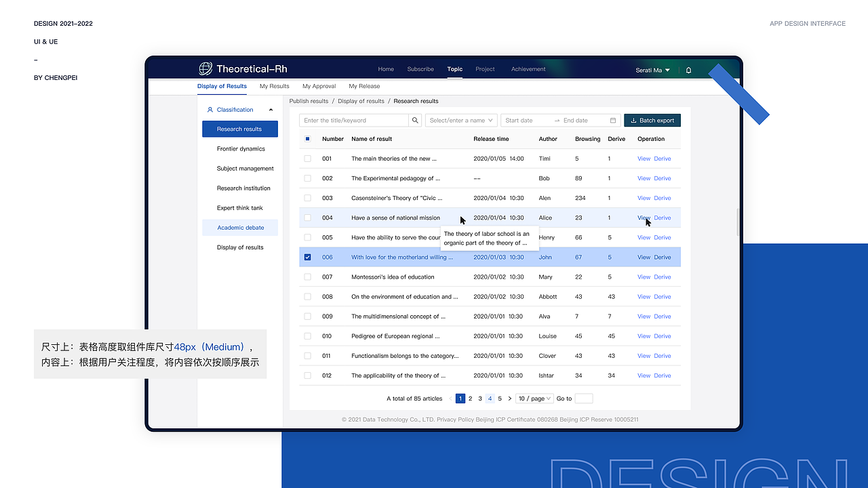Click the Browsing column header
This screenshot has height=488, width=868.
pyautogui.click(x=588, y=139)
